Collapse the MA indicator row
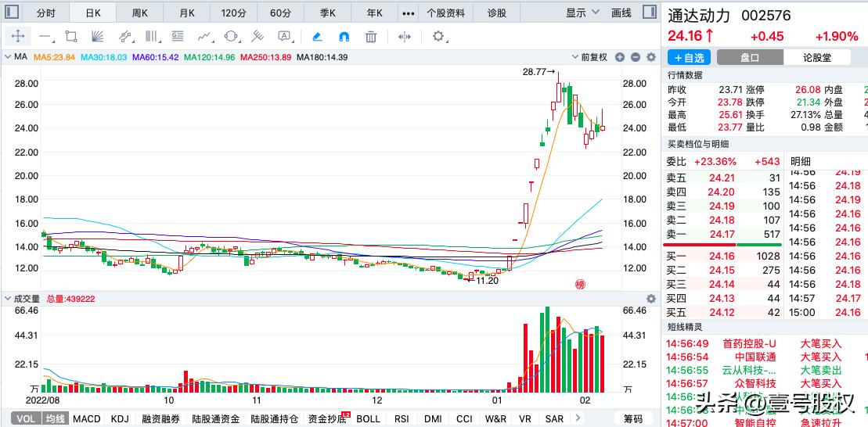Screen dimensions: 868x427 coord(8,56)
